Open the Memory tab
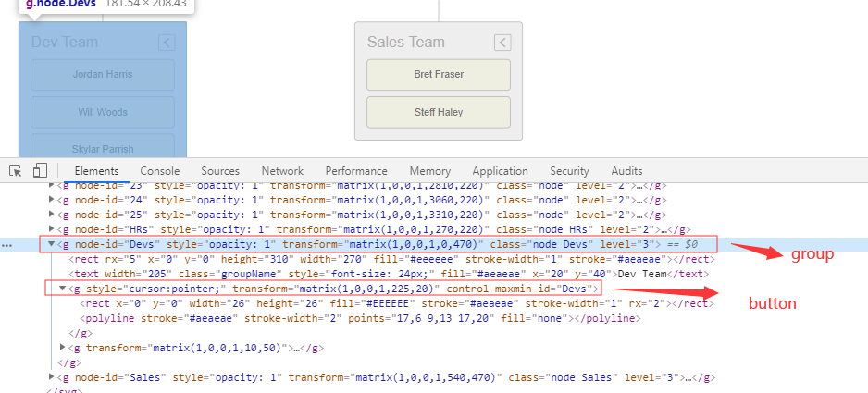This screenshot has width=868, height=393. [430, 171]
